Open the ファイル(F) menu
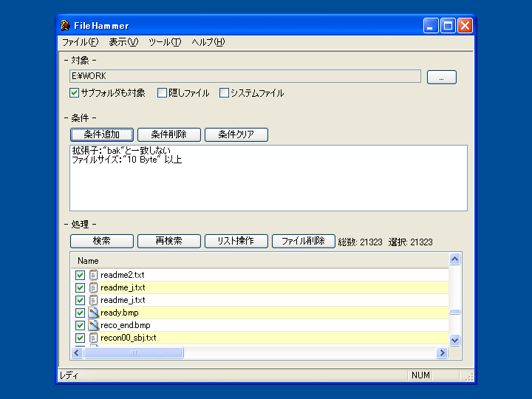The height and width of the screenshot is (399, 532). tap(80, 42)
